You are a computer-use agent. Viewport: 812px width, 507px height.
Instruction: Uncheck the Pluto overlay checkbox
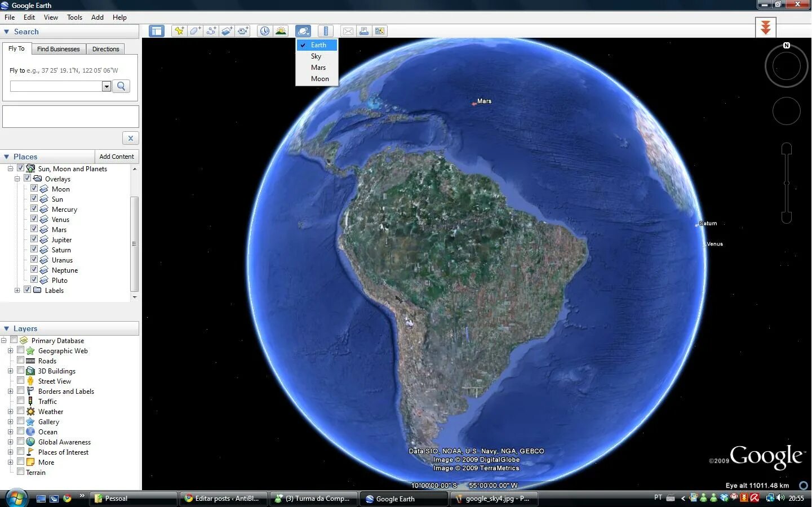(34, 279)
